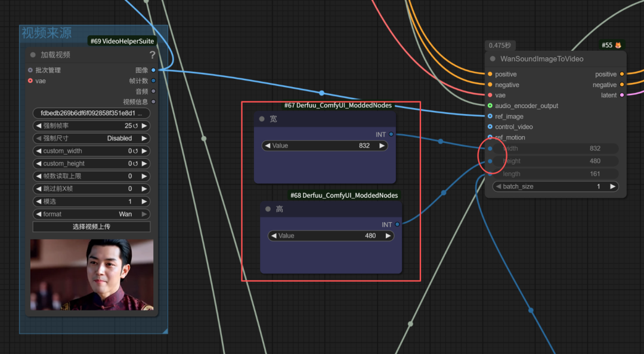Screen dimensions: 644x354
Task: Open the video filename selector fdbedb269b6df6f092858f351e8d1
Action: tap(92, 113)
